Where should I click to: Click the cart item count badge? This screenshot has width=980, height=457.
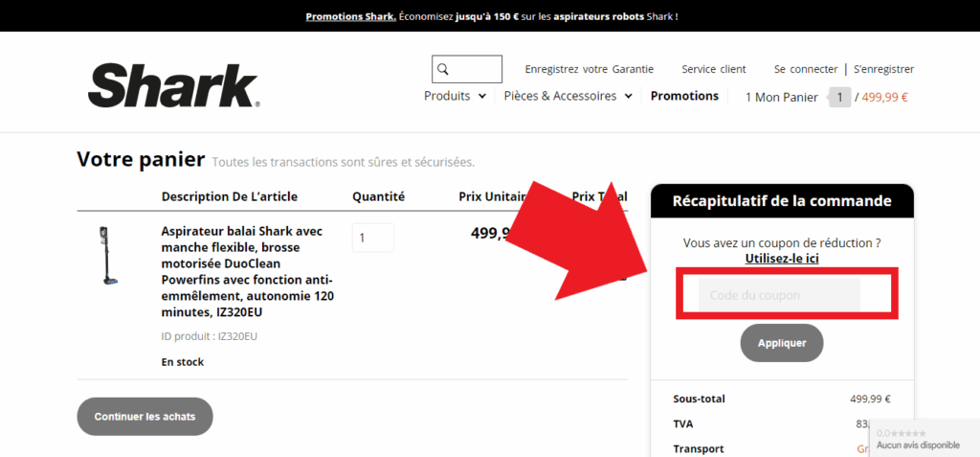tap(840, 97)
